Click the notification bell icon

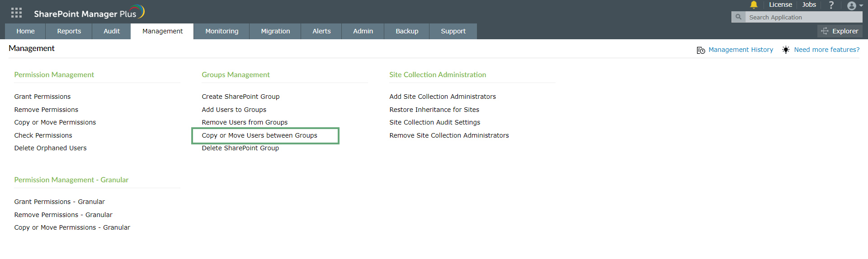coord(754,5)
